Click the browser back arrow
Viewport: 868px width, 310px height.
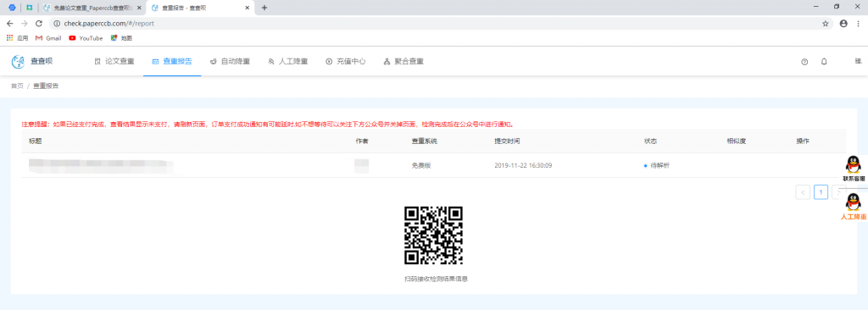click(x=10, y=24)
